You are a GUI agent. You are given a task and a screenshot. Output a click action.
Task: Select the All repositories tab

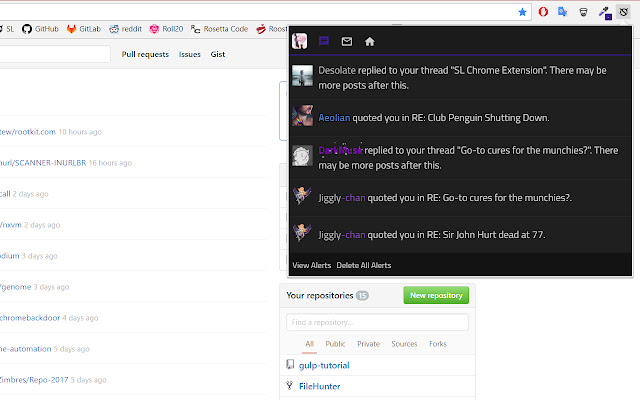click(309, 344)
